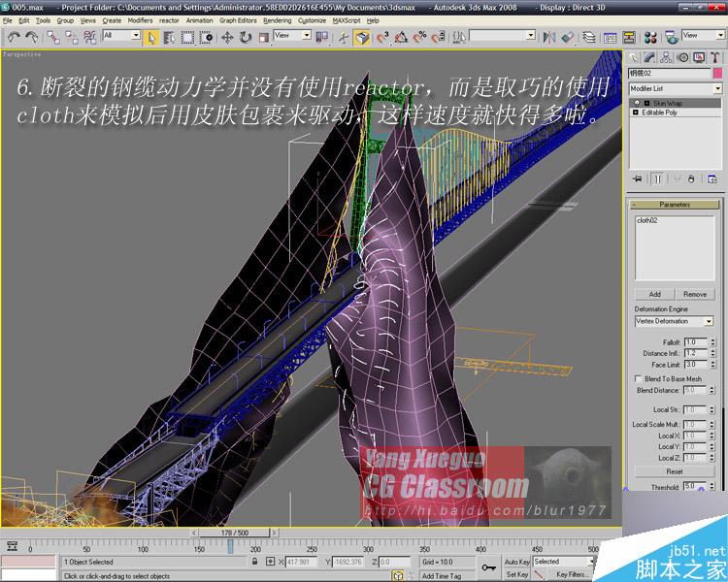
Task: Select the Bind to Space Warp tool
Action: (89, 37)
